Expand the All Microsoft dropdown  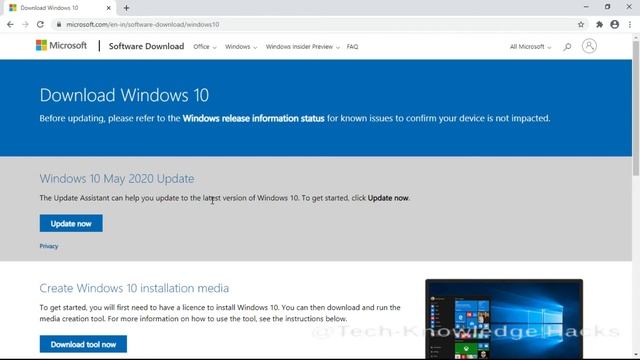(x=530, y=47)
